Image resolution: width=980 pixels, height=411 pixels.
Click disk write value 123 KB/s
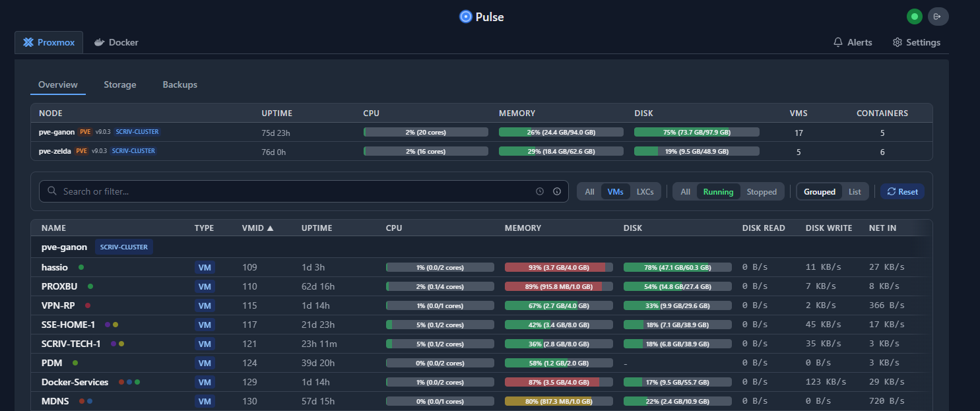826,382
